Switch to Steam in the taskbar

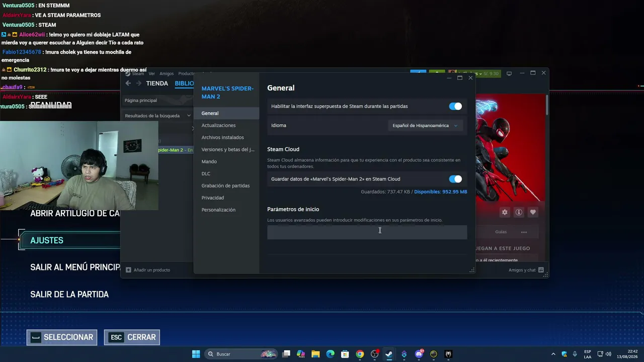(389, 354)
